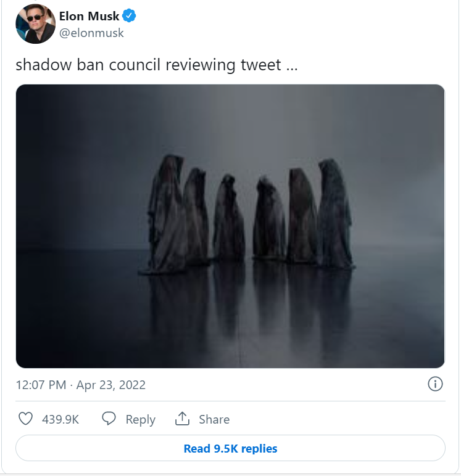Click the reply speech bubble icon
Image resolution: width=461 pixels, height=476 pixels.
[109, 419]
